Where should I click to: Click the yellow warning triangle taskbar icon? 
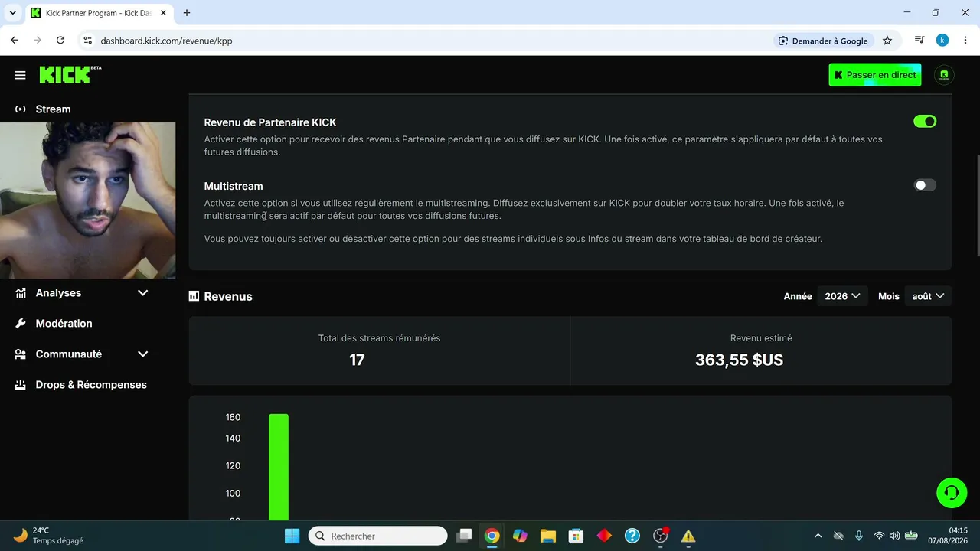688,536
